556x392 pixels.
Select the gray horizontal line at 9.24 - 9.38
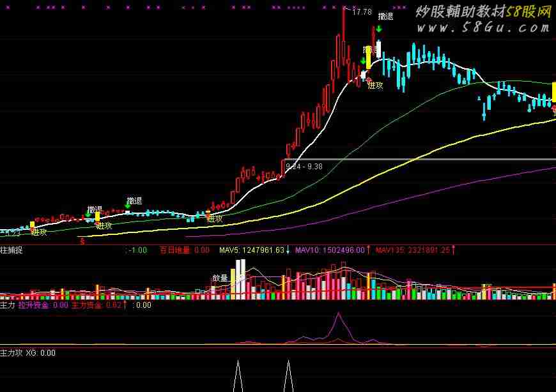[420, 160]
